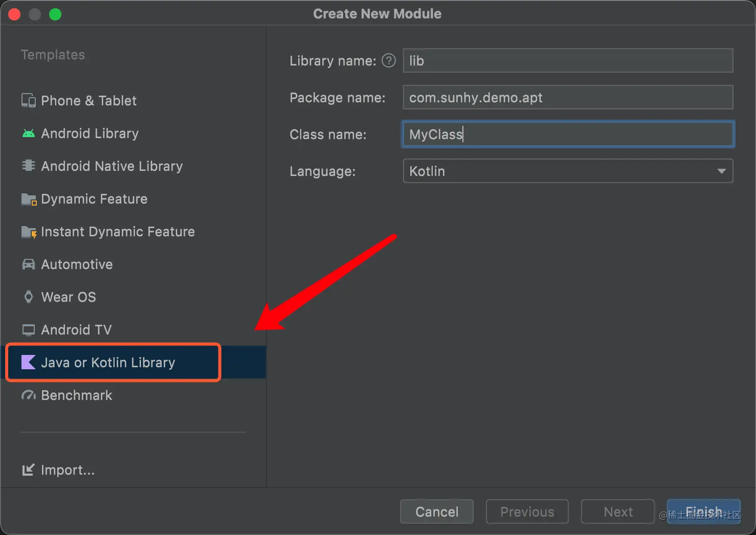The image size is (756, 535).
Task: Click the Dynamic Feature folder icon
Action: pyautogui.click(x=29, y=199)
